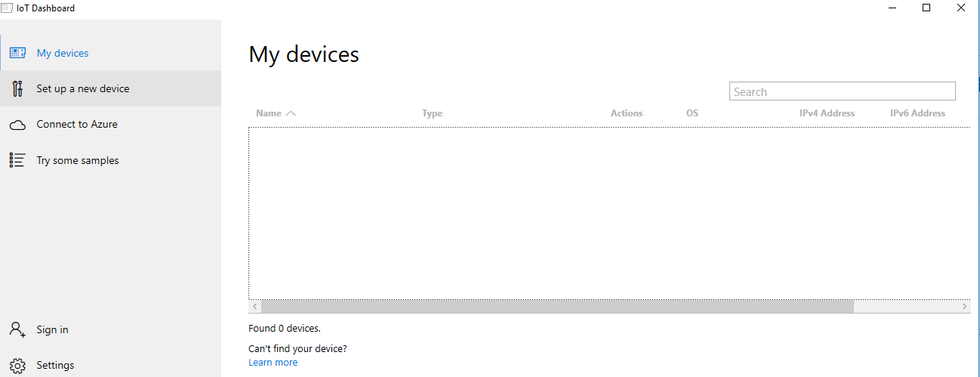The image size is (980, 377).
Task: Select Set up a new device
Action: point(110,88)
